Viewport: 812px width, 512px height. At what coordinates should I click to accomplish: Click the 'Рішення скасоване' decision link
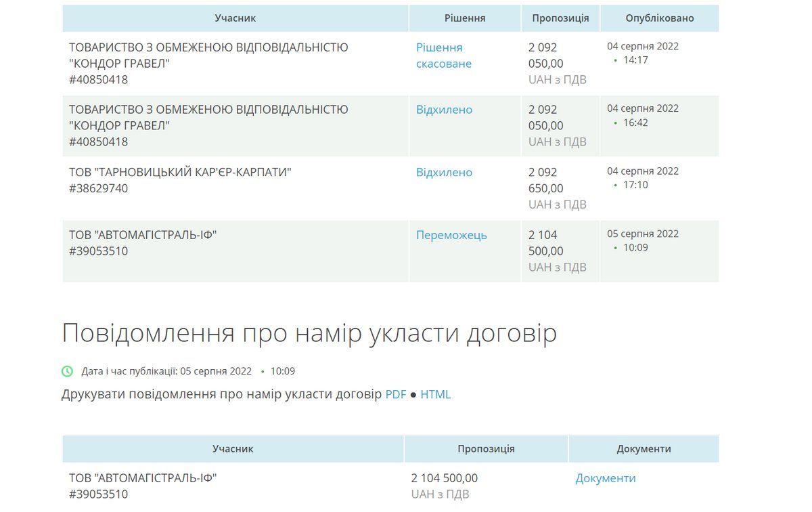(441, 56)
